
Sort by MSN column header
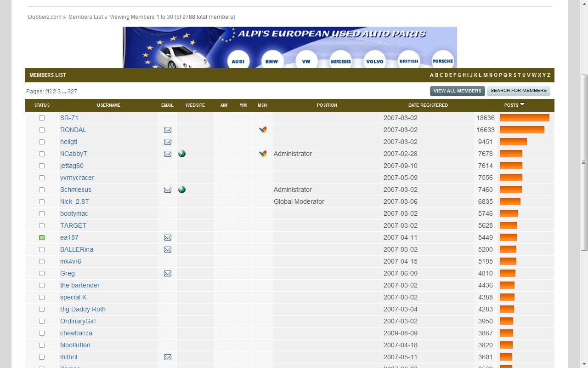pos(262,105)
